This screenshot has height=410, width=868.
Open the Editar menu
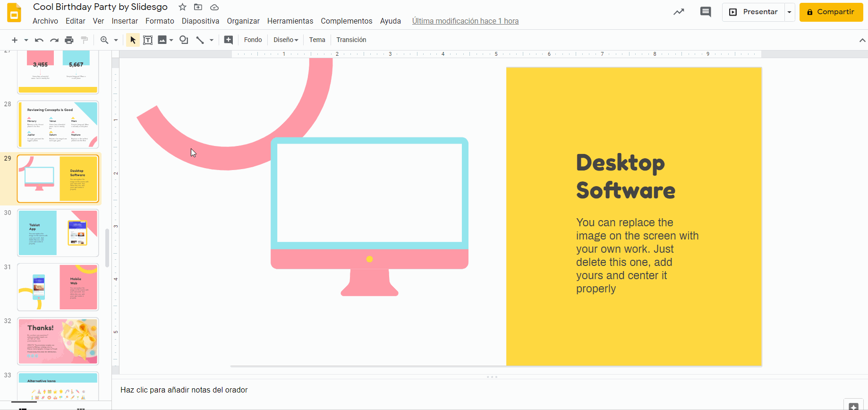(x=76, y=21)
